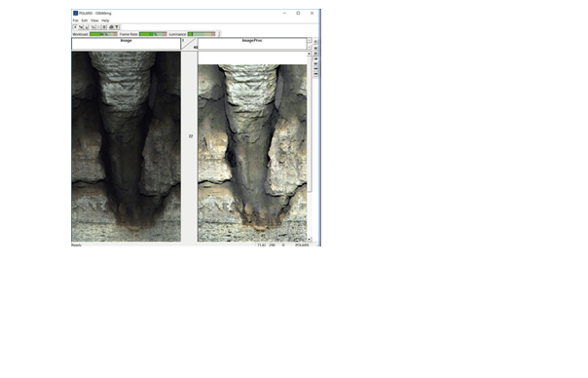Click the Luminance level bar
Viewport: 588px width, 378px height.
tap(202, 34)
